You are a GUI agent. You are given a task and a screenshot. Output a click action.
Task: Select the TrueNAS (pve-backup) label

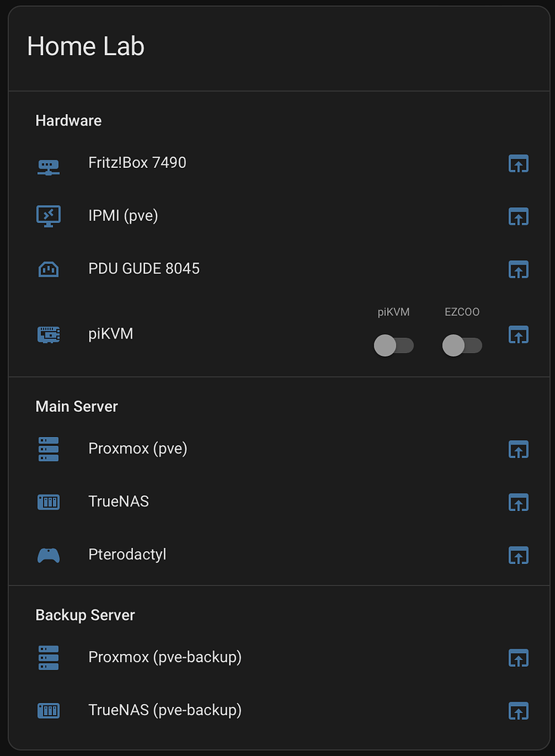point(165,711)
